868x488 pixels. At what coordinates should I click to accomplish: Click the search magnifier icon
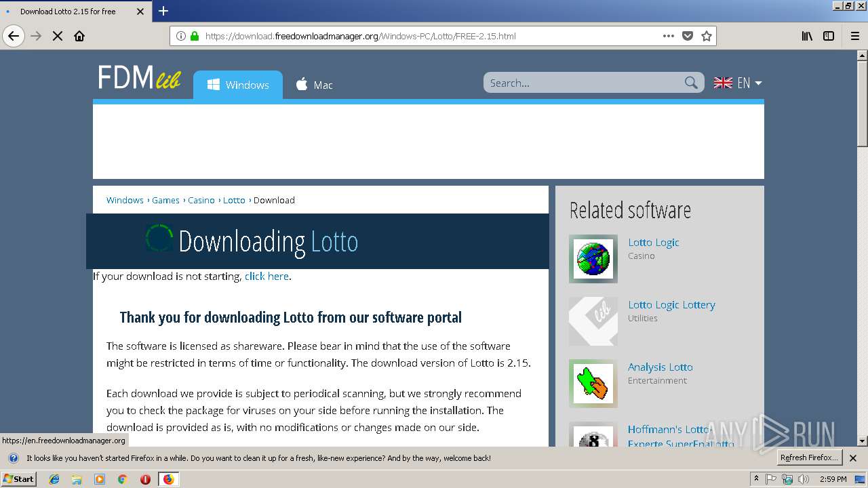coord(691,83)
